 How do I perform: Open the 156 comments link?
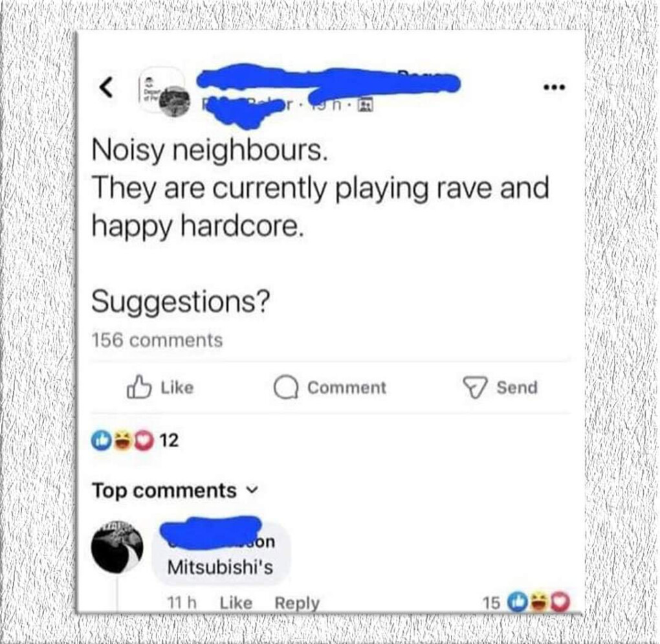(x=157, y=340)
